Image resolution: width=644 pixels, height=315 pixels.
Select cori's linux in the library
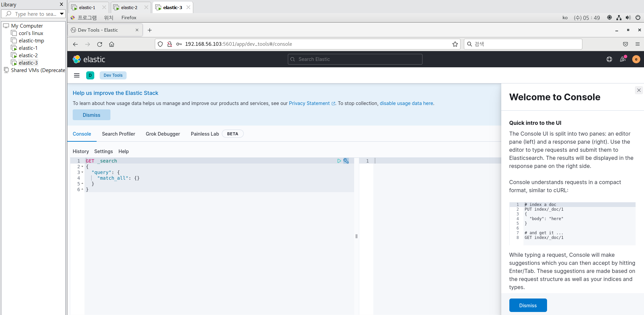[31, 33]
